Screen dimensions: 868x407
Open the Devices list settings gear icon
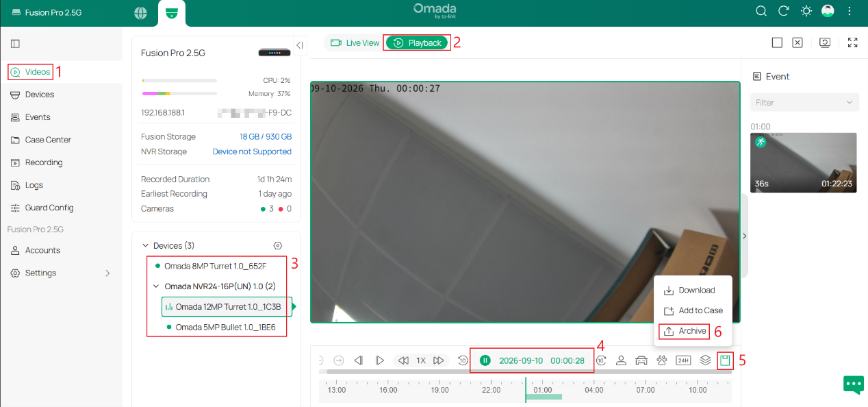click(x=277, y=245)
